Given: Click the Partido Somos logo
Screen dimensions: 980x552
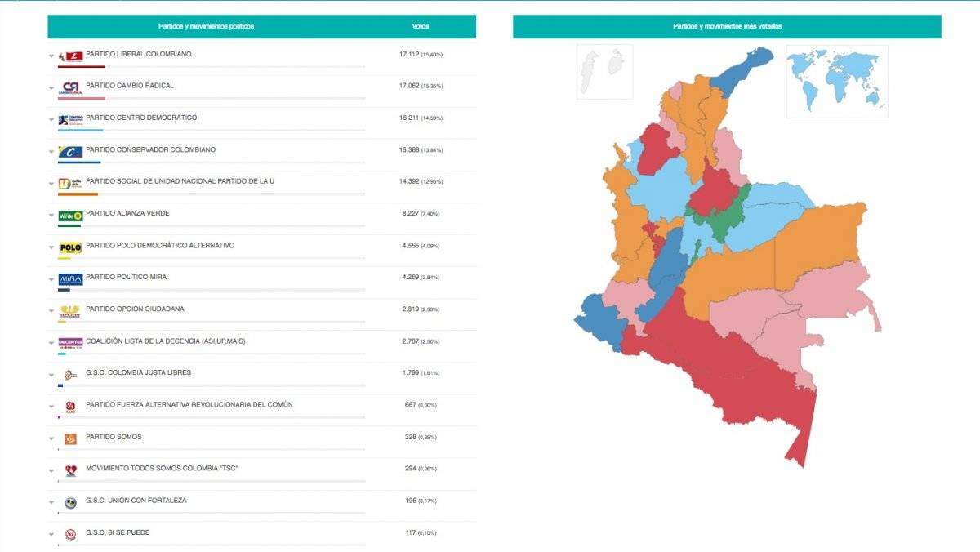Looking at the screenshot, I should pos(70,438).
